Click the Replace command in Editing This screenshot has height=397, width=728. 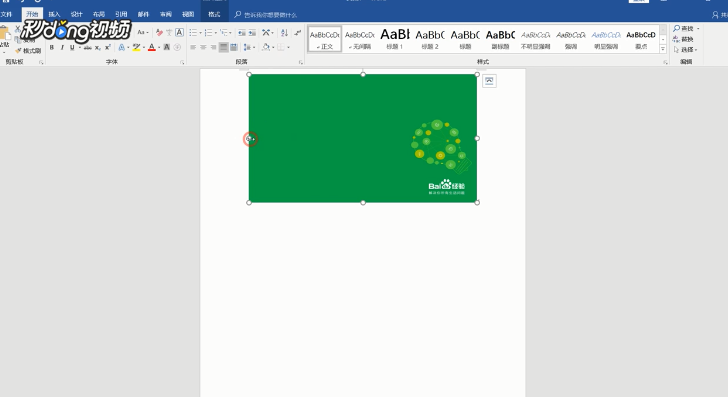(x=683, y=39)
